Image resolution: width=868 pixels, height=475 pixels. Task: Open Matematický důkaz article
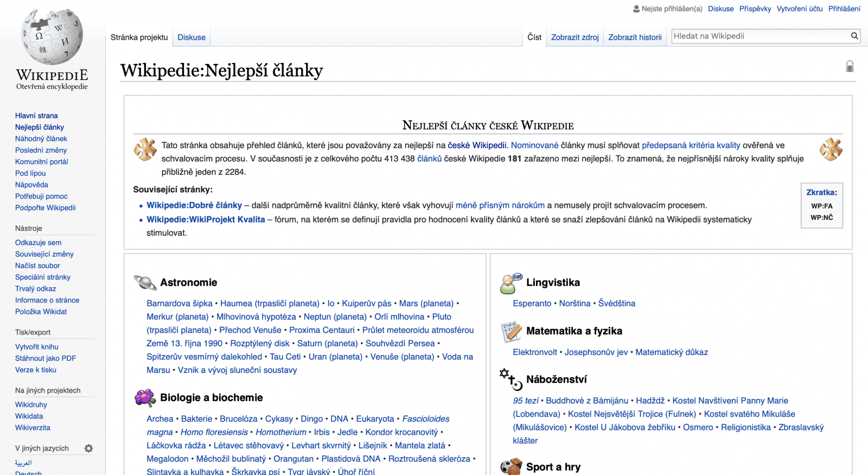(672, 352)
